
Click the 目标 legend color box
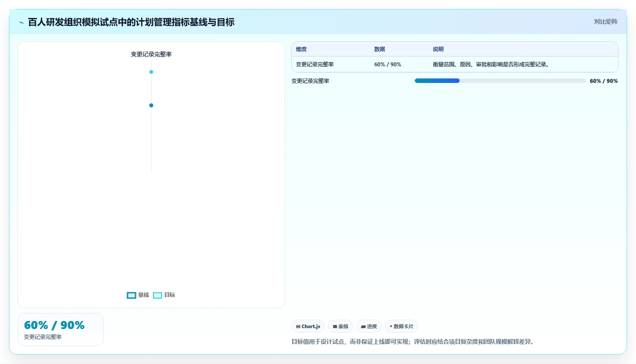coord(158,295)
